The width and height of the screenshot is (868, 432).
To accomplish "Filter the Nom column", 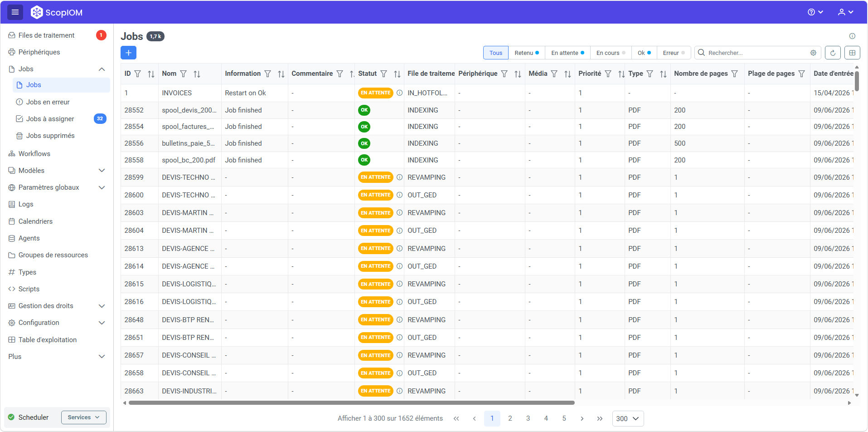I will 183,74.
